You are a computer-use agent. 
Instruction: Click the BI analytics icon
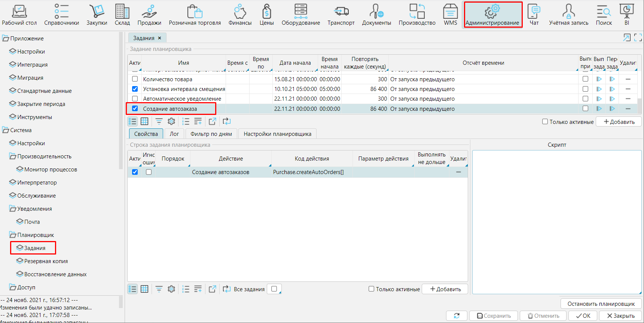[626, 15]
